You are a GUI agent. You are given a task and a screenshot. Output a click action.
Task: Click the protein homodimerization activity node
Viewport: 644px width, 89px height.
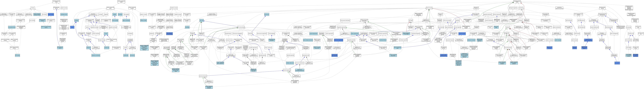pyautogui.click(x=46, y=27)
